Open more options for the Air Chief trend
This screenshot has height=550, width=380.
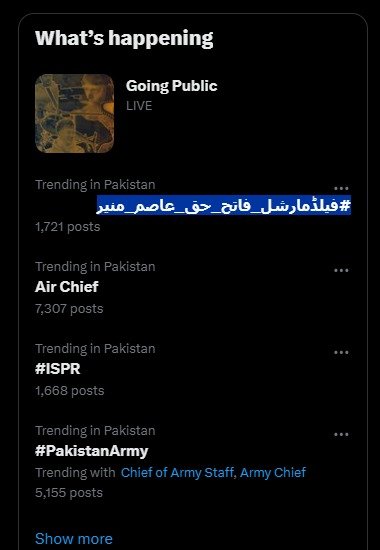pyautogui.click(x=341, y=270)
